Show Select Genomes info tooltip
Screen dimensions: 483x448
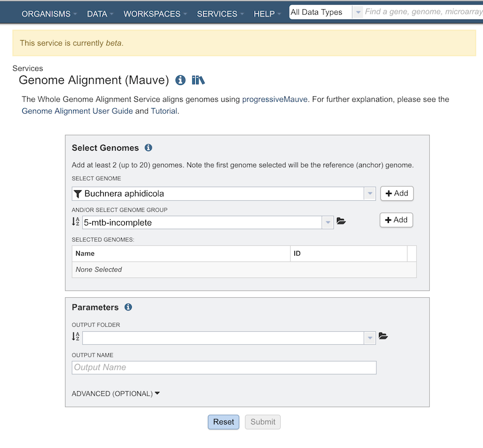tap(148, 148)
